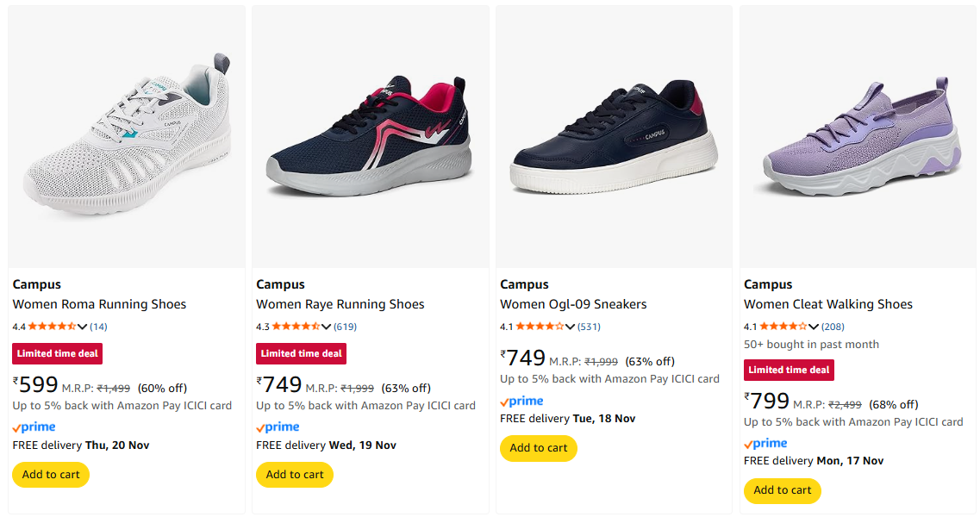Open the Women Roma Running Shoes title link
This screenshot has height=517, width=980.
point(99,304)
